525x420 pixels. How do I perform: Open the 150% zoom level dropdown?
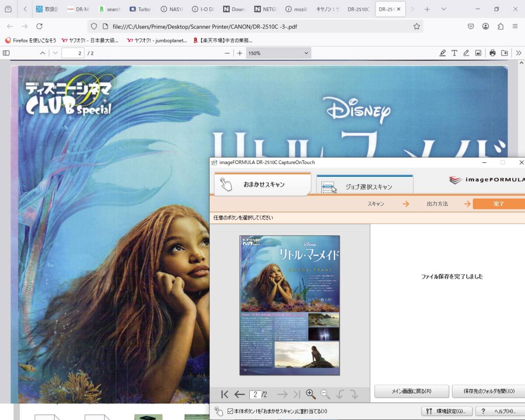click(x=279, y=53)
